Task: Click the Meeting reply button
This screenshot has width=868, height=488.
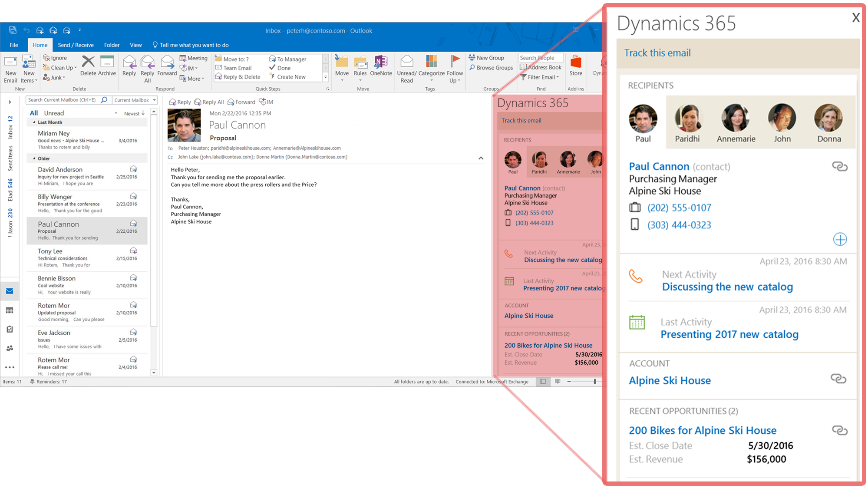Action: click(194, 58)
